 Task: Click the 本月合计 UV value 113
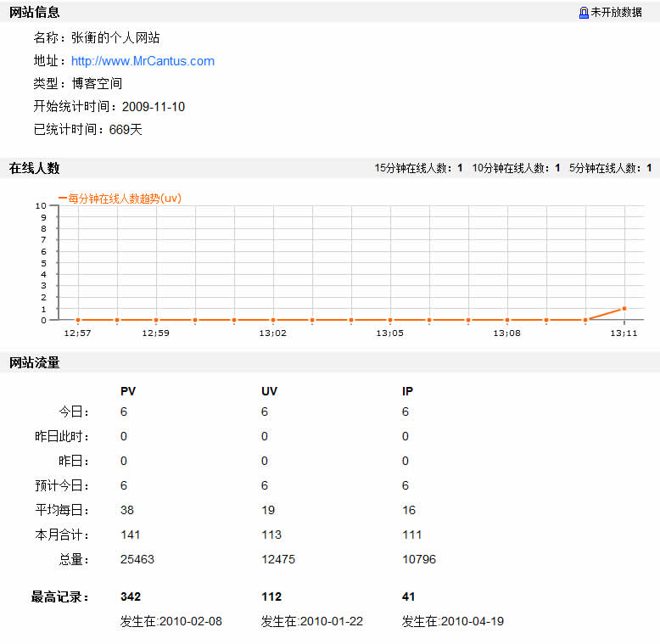(271, 535)
